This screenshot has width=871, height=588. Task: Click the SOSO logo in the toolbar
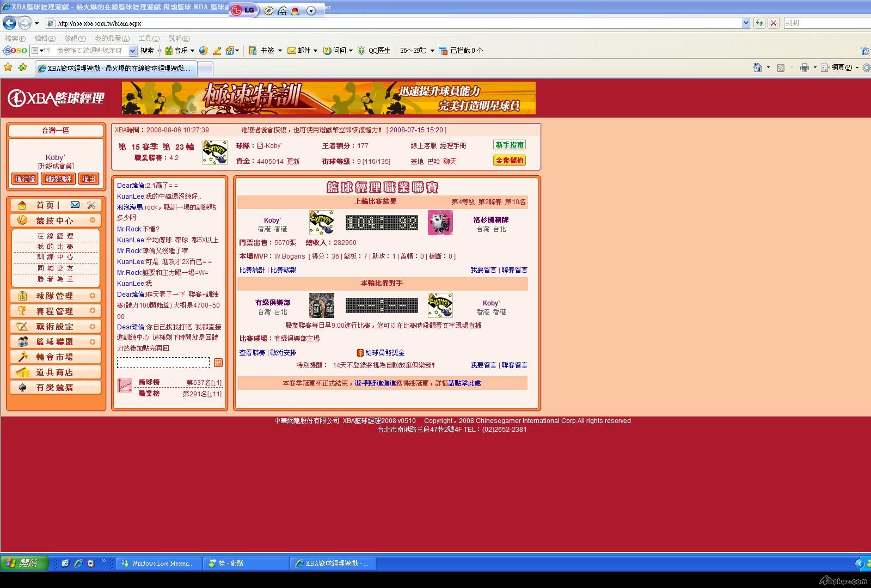click(x=15, y=51)
